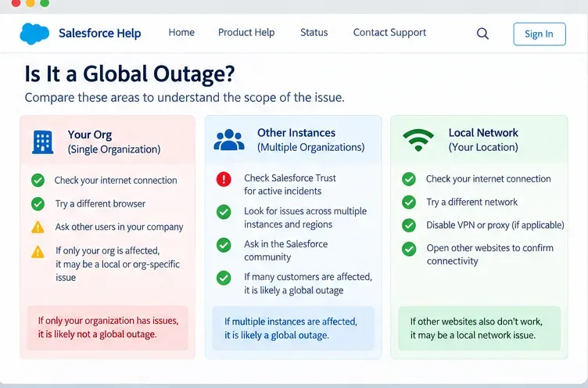Click 'Compare these areas' subtitle text

[x=185, y=98]
